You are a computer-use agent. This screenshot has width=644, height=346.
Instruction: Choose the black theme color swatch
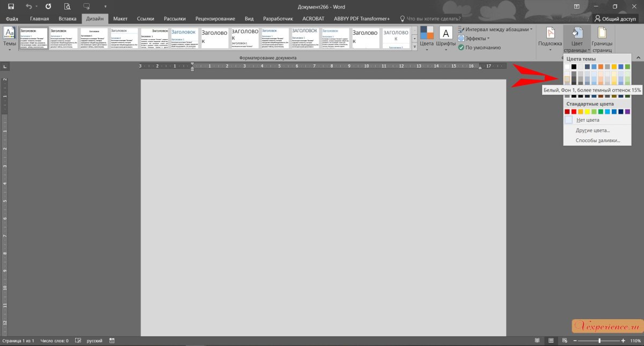tap(574, 67)
